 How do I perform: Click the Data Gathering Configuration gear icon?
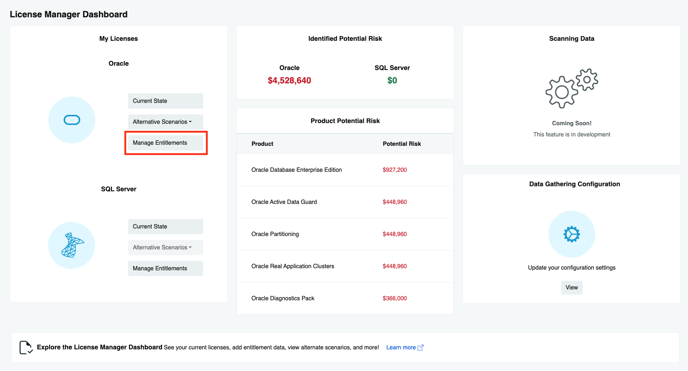571,234
